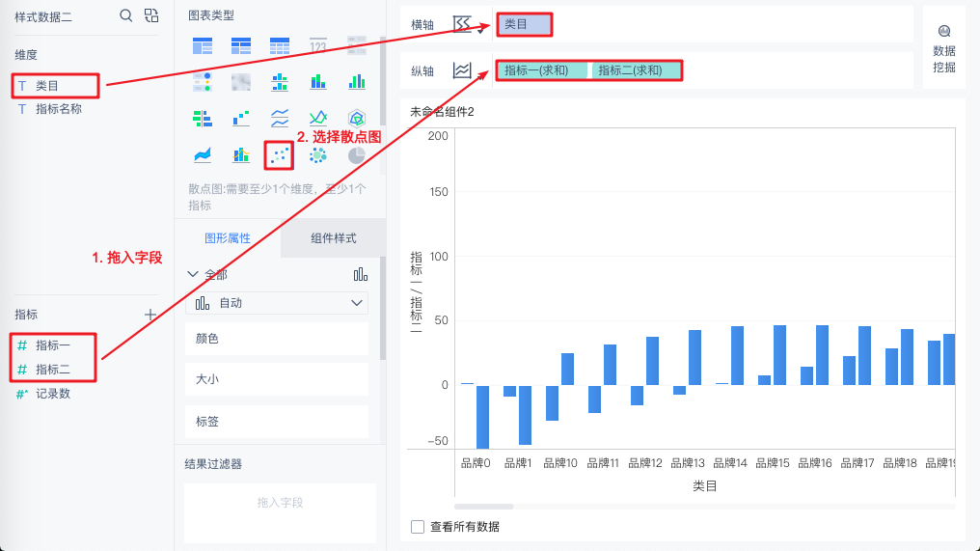Click the 结果过滤器 拖入字段 drop area
This screenshot has height=551, width=980.
click(280, 512)
